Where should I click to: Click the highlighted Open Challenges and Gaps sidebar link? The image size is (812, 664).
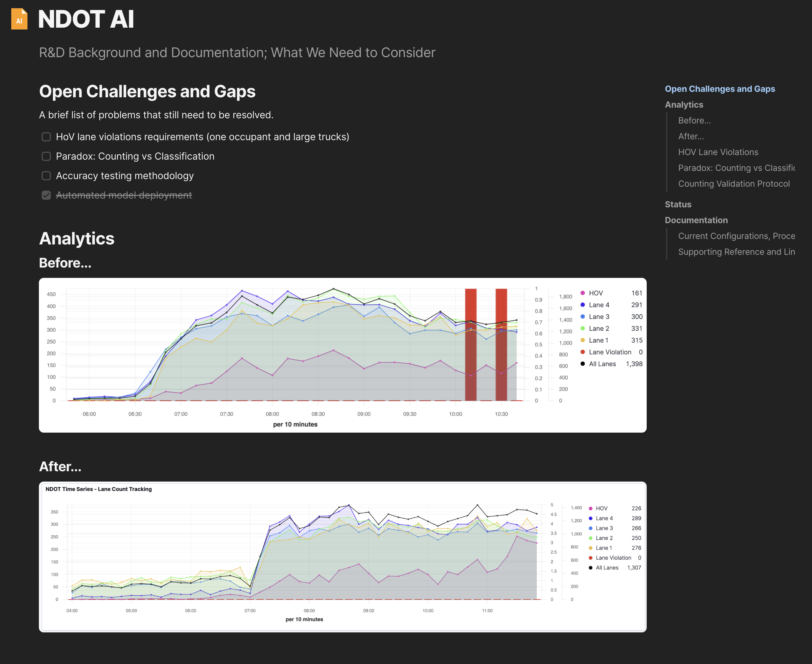tap(720, 88)
